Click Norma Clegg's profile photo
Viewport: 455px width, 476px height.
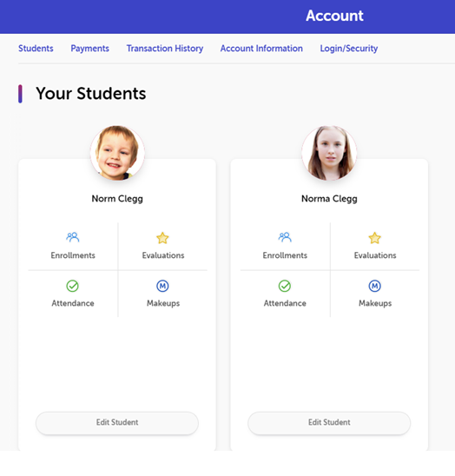[329, 153]
